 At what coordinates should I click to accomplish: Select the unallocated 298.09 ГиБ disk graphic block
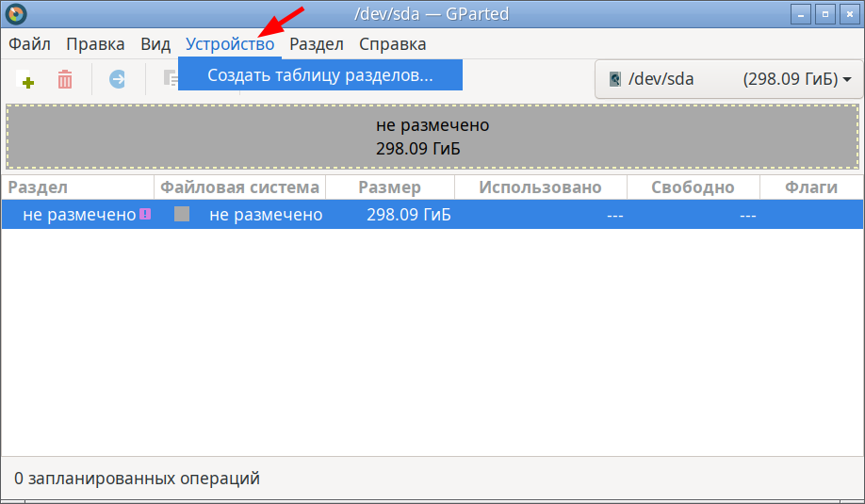[432, 137]
